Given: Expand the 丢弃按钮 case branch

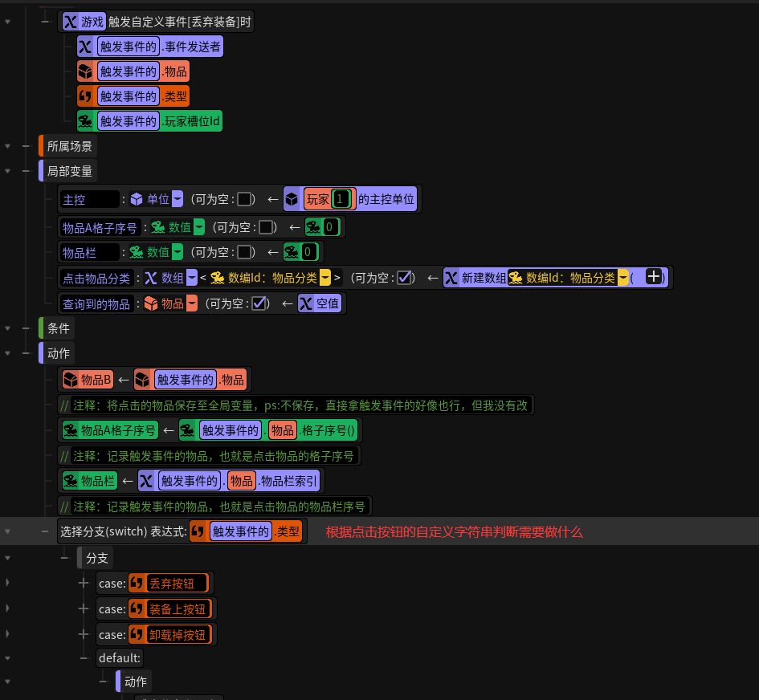Looking at the screenshot, I should 84,583.
